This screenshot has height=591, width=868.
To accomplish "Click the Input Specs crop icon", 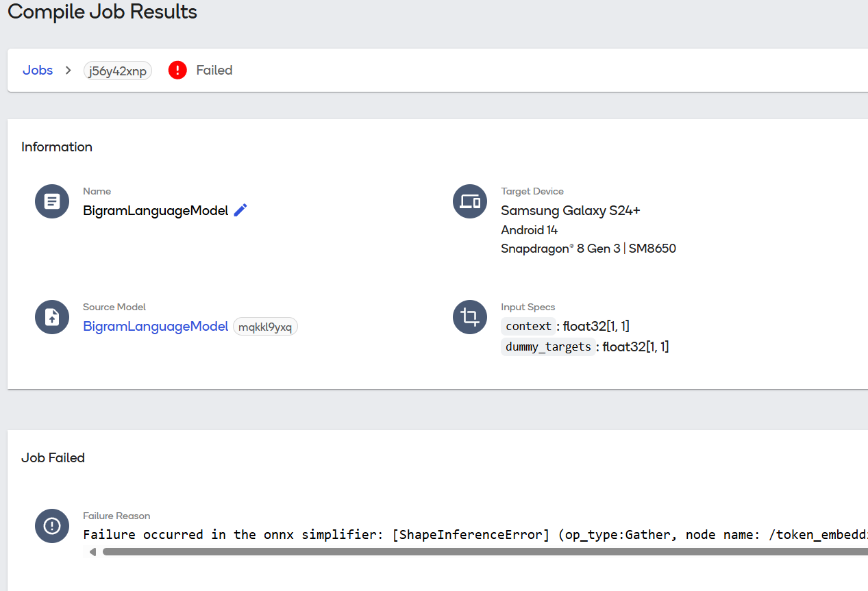I will 470,317.
